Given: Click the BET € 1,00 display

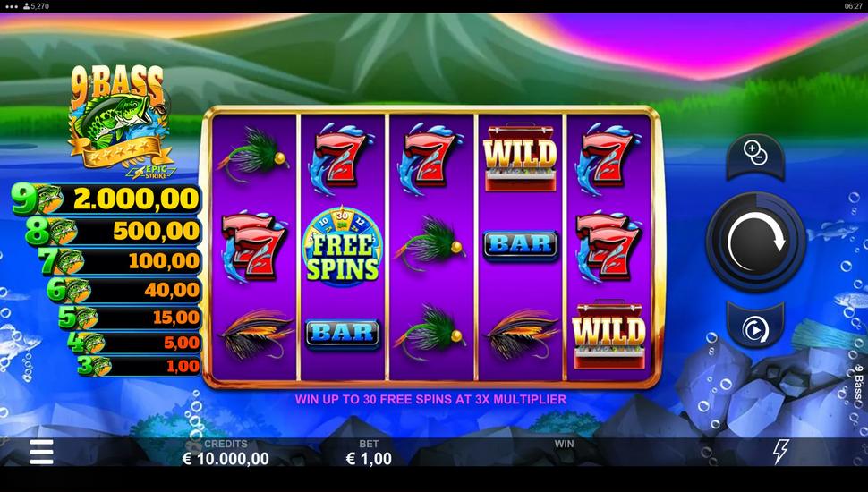Looking at the screenshot, I should (369, 452).
